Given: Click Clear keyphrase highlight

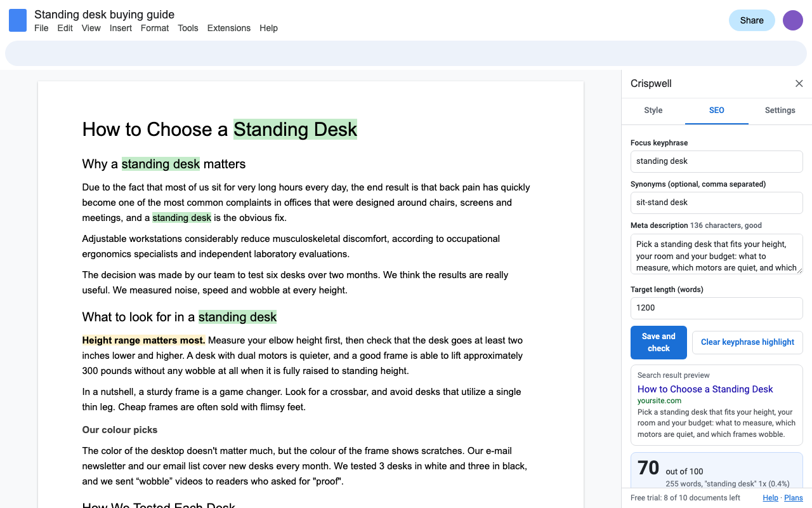Looking at the screenshot, I should (x=747, y=342).
